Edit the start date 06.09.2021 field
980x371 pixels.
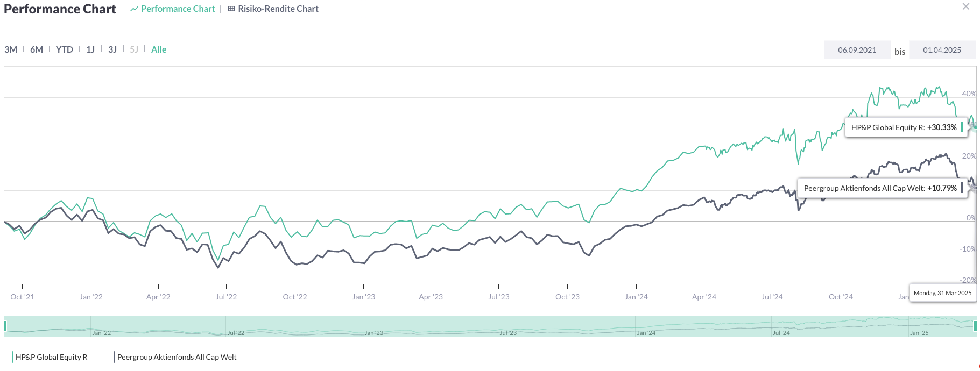click(x=857, y=50)
